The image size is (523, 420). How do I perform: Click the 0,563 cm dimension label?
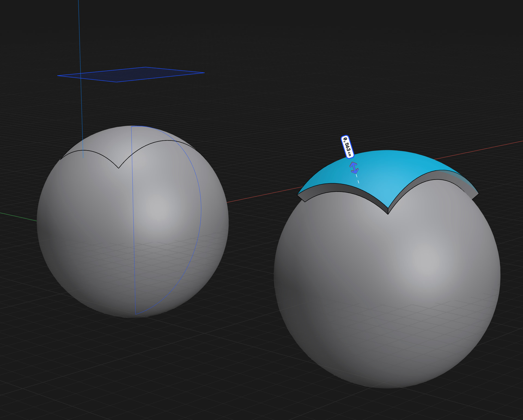click(x=347, y=147)
